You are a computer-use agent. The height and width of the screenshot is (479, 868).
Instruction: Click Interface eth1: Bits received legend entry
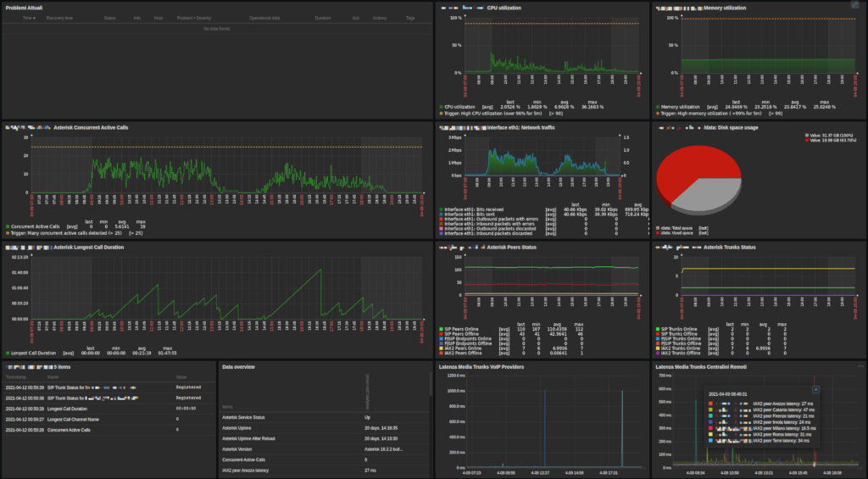click(x=471, y=210)
